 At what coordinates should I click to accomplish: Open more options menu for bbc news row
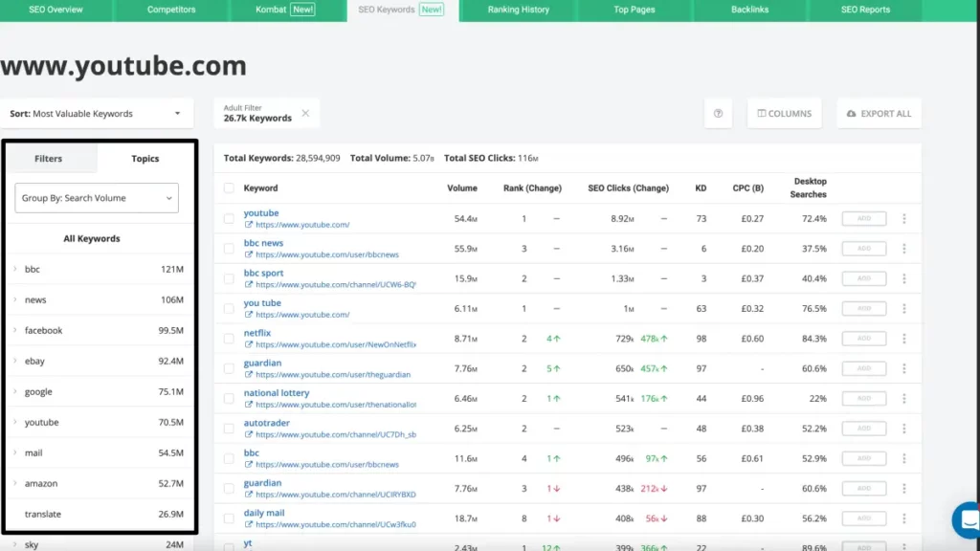pos(903,249)
